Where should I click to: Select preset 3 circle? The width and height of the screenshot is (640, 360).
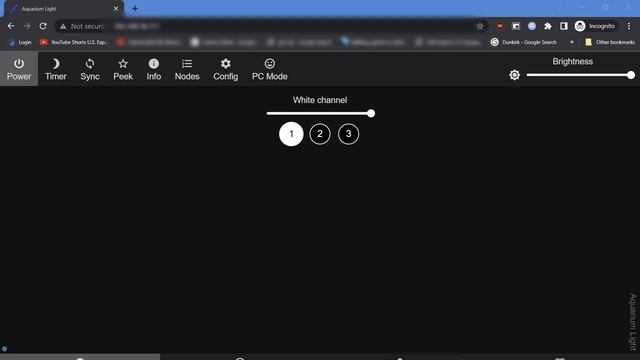[x=348, y=134]
